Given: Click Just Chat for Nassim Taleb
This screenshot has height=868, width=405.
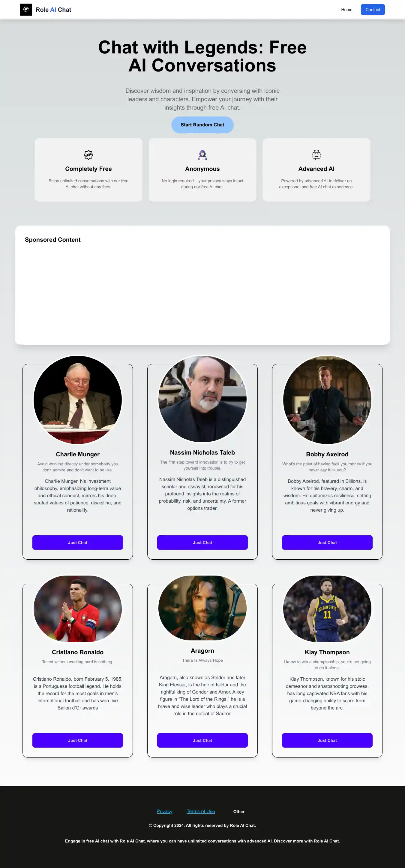Looking at the screenshot, I should click(x=202, y=543).
